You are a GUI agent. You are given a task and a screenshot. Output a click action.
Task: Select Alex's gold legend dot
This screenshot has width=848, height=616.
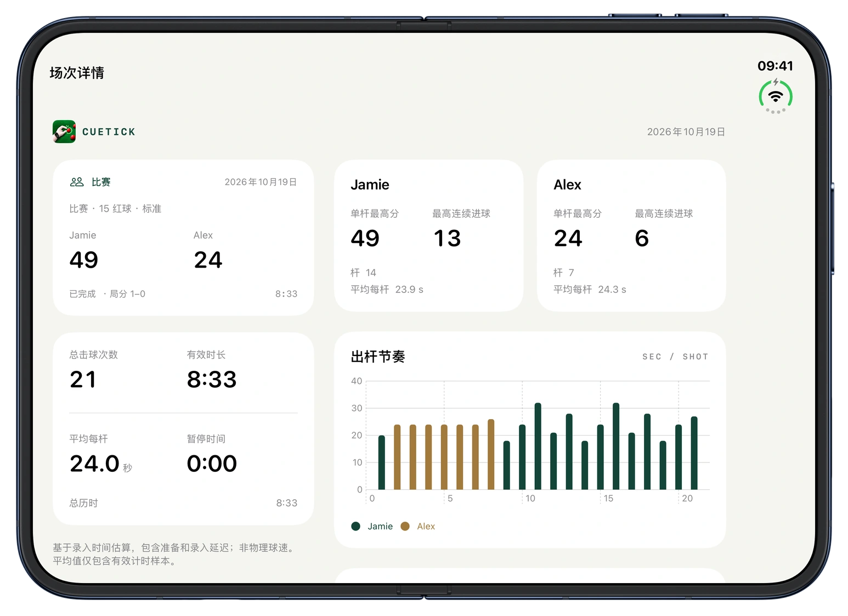click(405, 527)
